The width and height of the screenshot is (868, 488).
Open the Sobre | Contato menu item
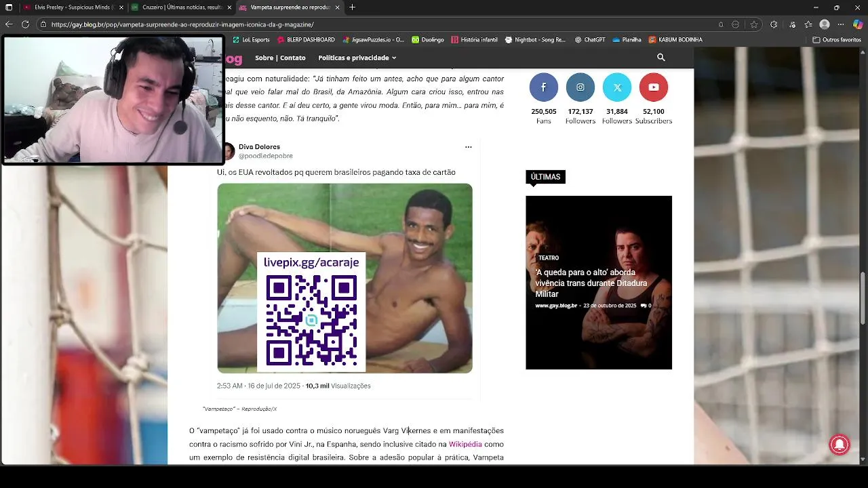280,58
